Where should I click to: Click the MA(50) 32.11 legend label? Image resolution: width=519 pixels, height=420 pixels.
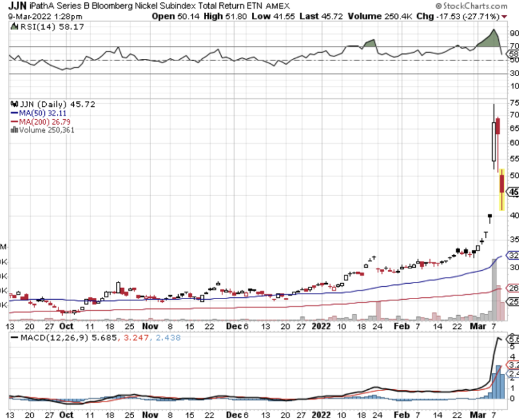(42, 113)
